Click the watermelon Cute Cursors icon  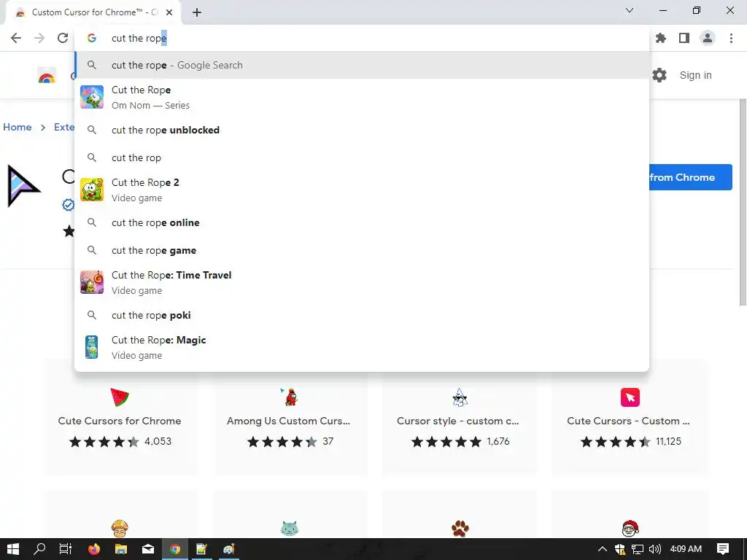coord(120,397)
